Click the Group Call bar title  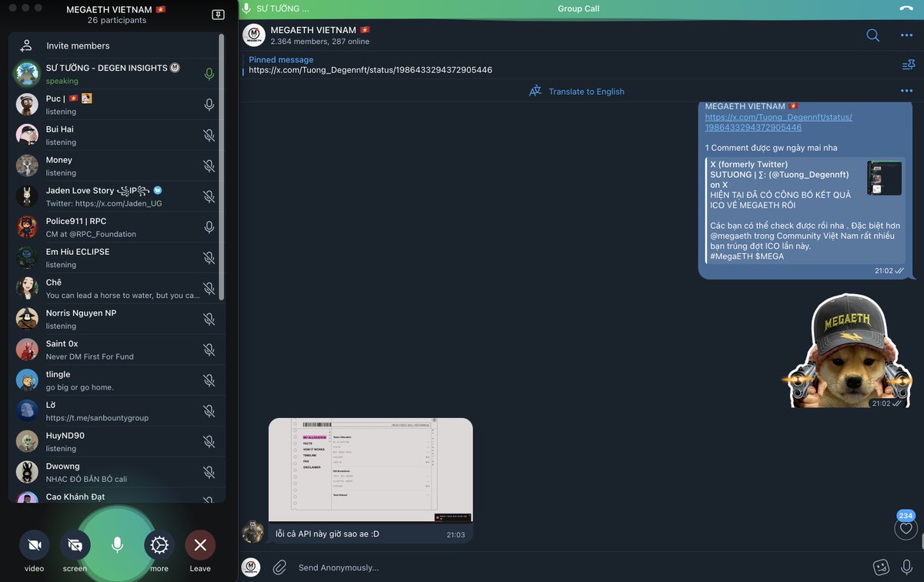click(x=578, y=8)
